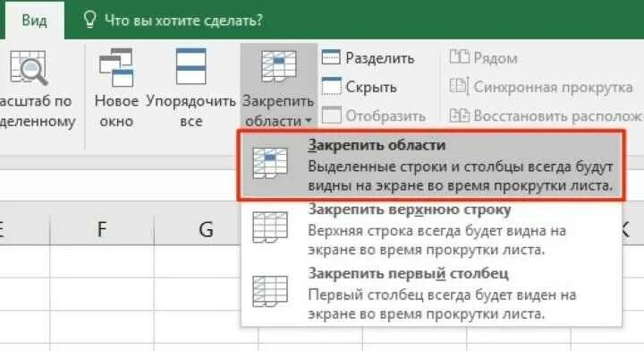Open the Закрепить области ribbon dropdown
644x351 pixels.
[x=278, y=87]
